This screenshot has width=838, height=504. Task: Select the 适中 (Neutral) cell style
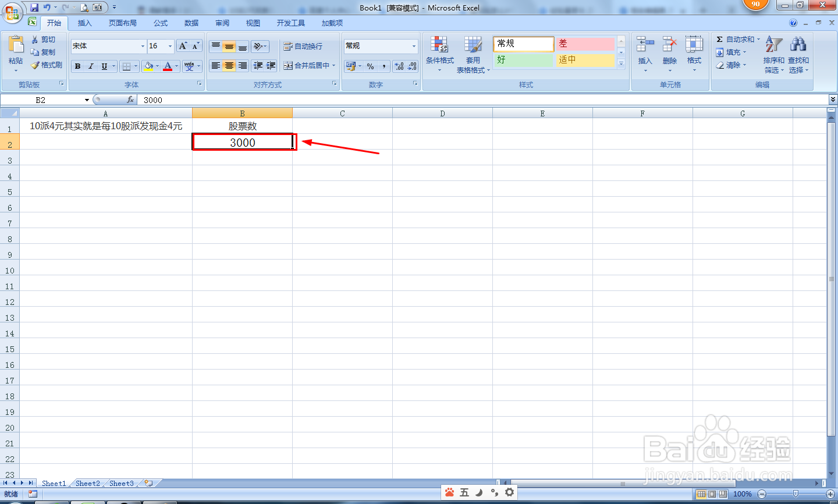(584, 60)
